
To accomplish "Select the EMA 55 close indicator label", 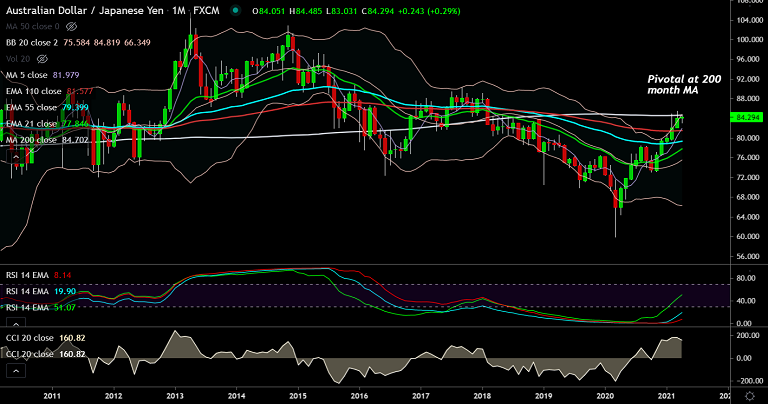I will tap(31, 107).
